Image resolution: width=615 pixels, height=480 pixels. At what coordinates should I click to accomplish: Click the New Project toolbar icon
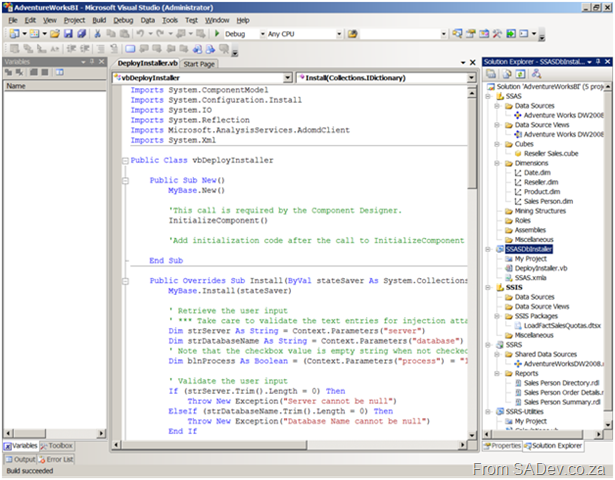14,34
